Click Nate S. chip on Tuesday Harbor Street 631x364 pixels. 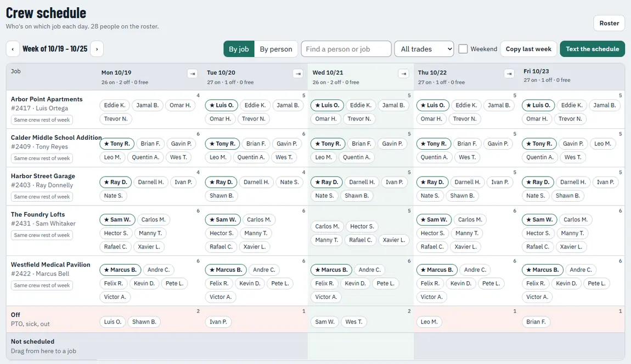pos(289,182)
